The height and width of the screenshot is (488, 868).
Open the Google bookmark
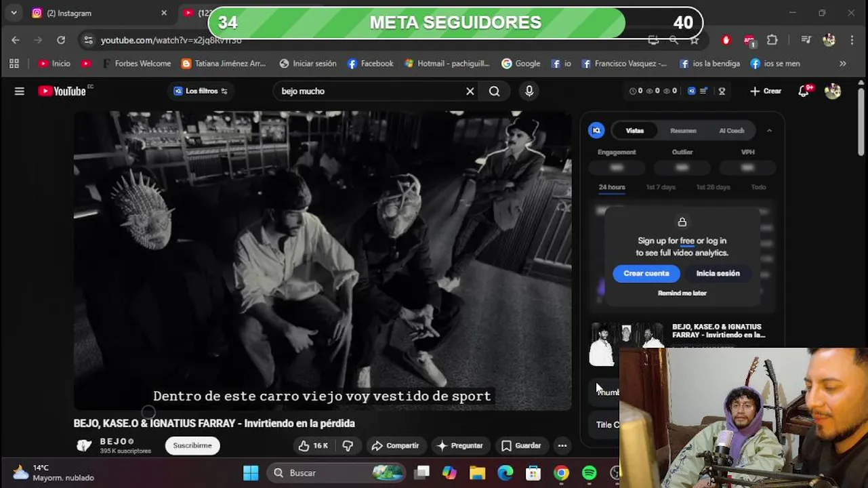coord(520,63)
